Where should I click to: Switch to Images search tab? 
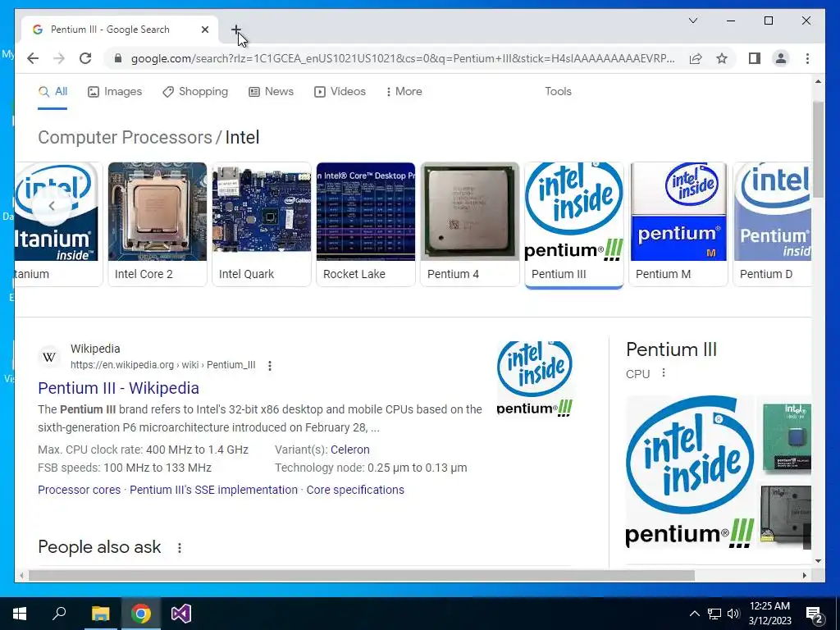[x=115, y=92]
